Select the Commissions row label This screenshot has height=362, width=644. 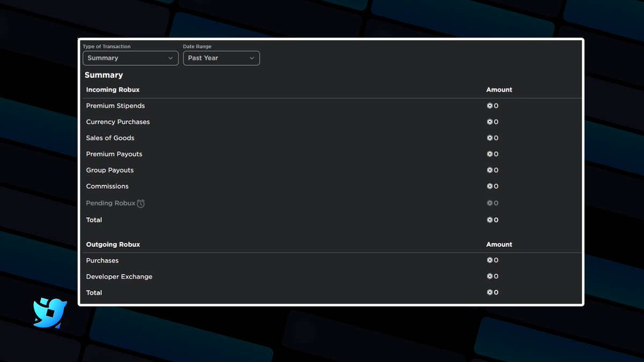point(107,186)
